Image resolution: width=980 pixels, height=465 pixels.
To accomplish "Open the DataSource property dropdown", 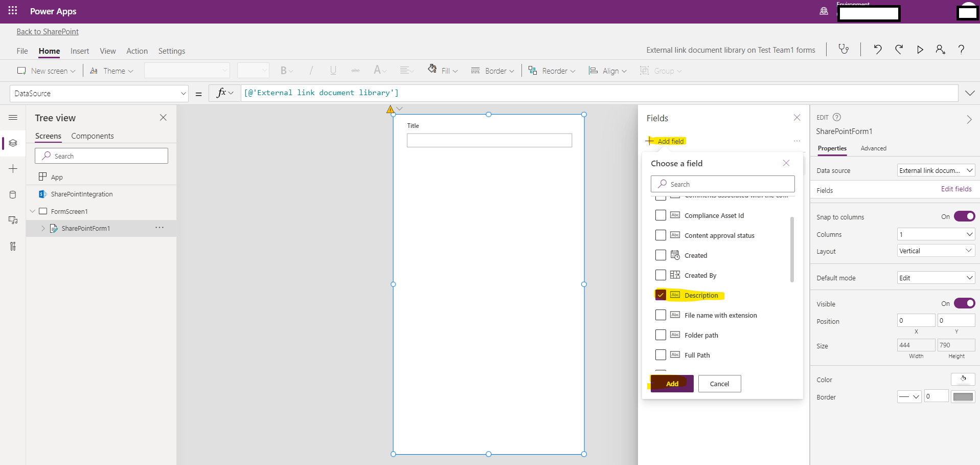I will (99, 94).
